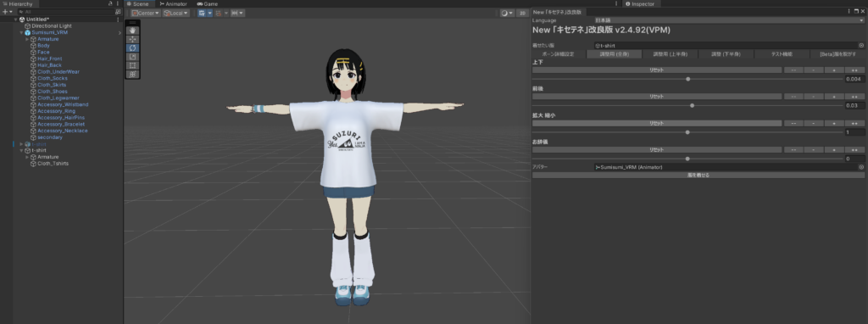Select the Hand view tool
This screenshot has width=868, height=324.
coord(133,31)
